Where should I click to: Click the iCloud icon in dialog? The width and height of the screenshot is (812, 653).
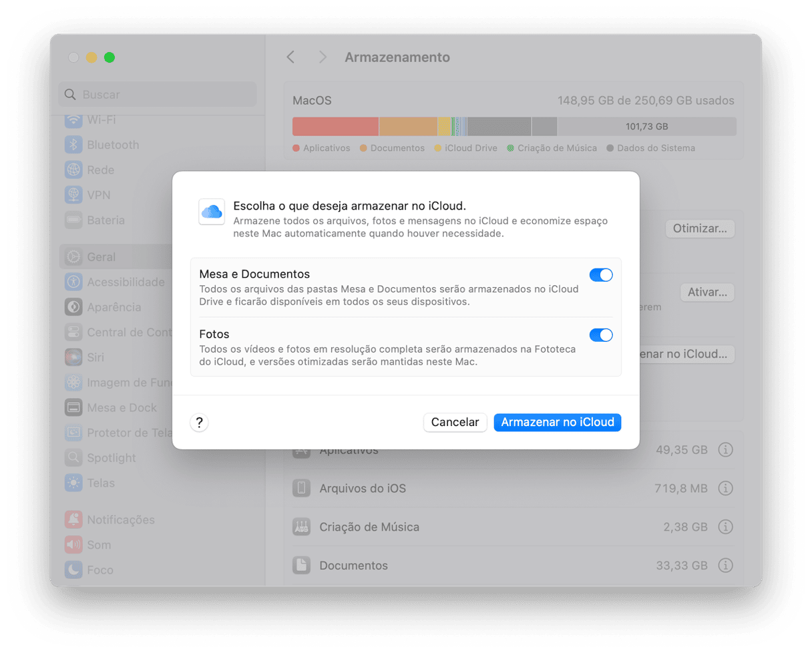[212, 212]
